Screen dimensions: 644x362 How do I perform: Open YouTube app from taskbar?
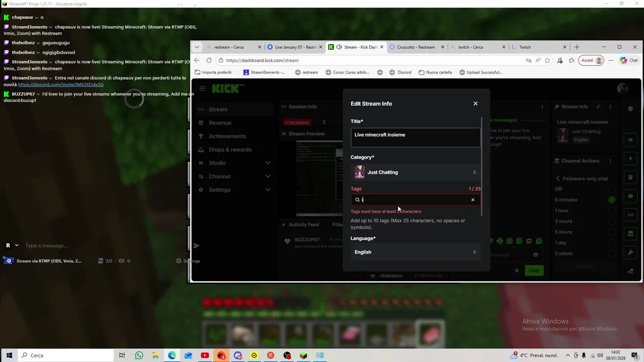pyautogui.click(x=205, y=355)
